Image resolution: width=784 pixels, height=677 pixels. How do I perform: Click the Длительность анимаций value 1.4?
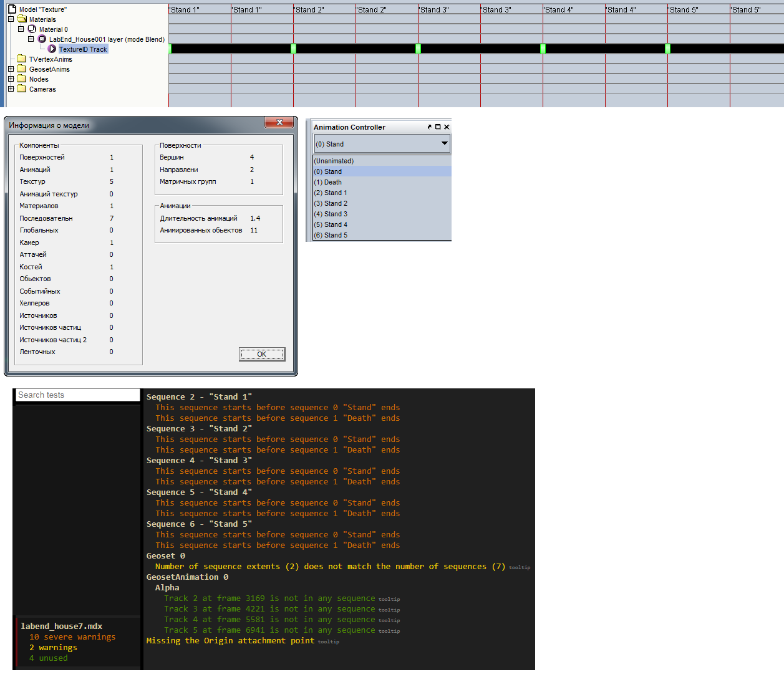click(x=255, y=218)
